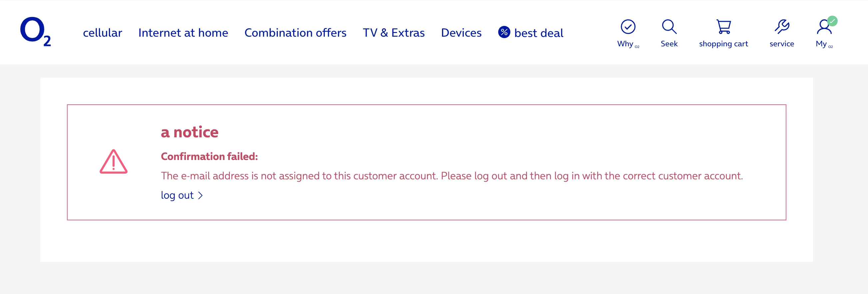Click the service wrench icon
Viewport: 868px width, 294px height.
point(781,27)
